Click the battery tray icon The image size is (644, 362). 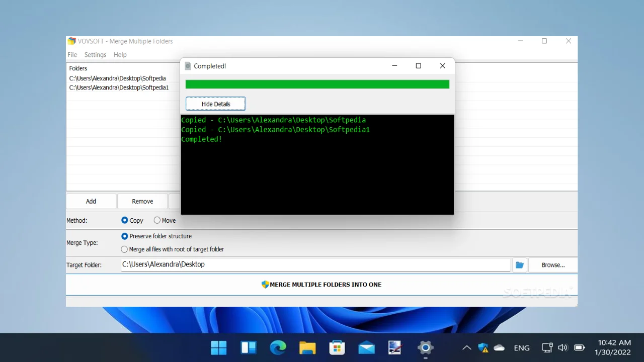(x=580, y=347)
